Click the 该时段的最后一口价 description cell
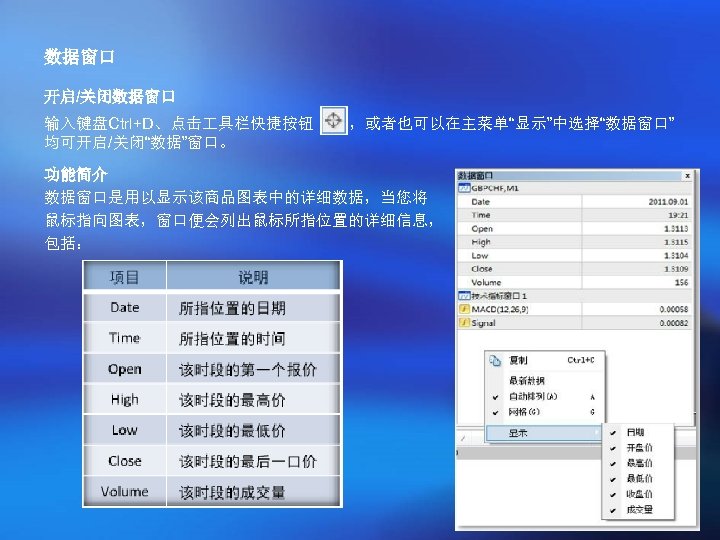 [x=253, y=461]
